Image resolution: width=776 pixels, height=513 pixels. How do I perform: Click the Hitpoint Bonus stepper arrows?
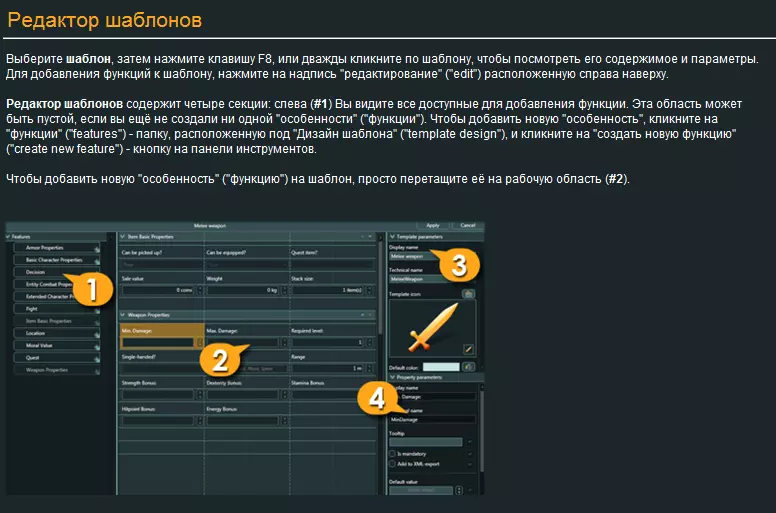200,420
